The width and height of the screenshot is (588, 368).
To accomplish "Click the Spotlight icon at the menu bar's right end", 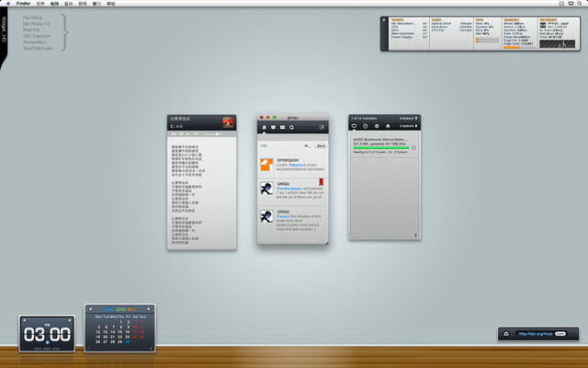I will (x=582, y=4).
